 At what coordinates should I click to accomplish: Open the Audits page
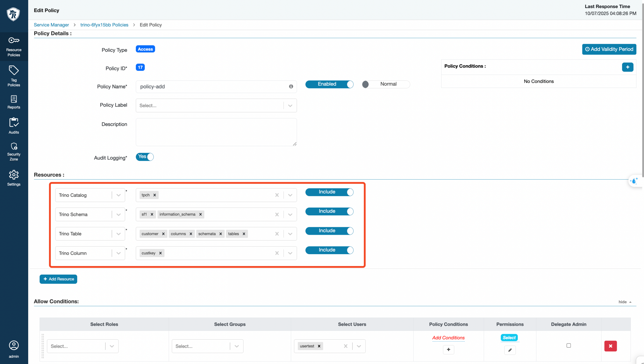point(14,125)
